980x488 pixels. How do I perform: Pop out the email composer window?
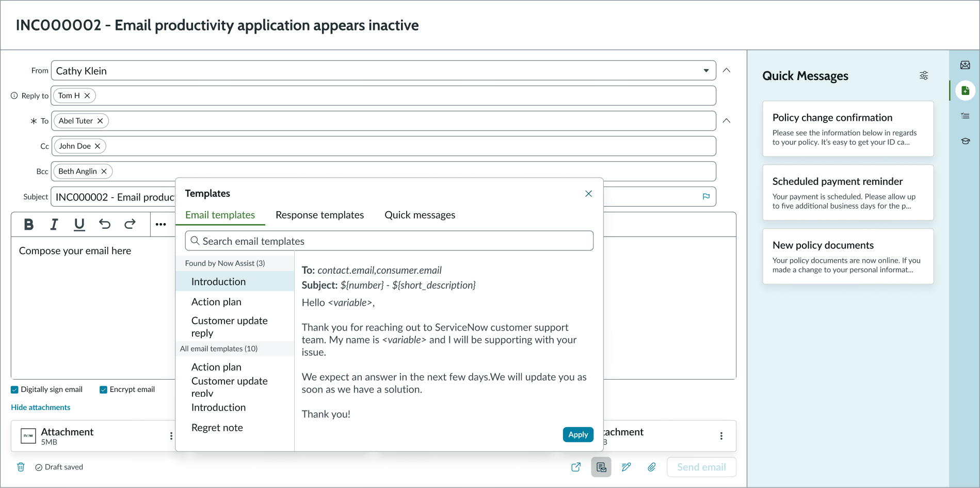[x=576, y=467]
